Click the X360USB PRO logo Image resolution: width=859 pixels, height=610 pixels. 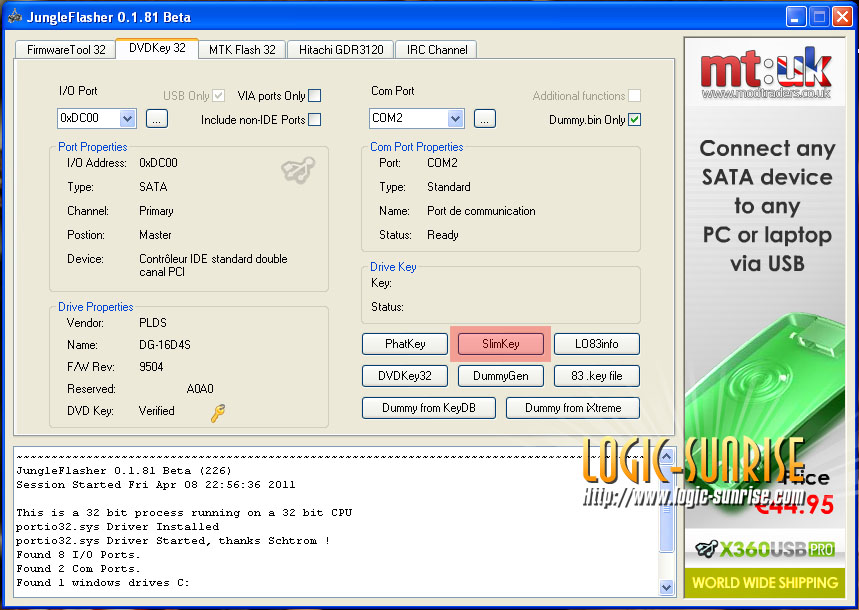(x=765, y=548)
